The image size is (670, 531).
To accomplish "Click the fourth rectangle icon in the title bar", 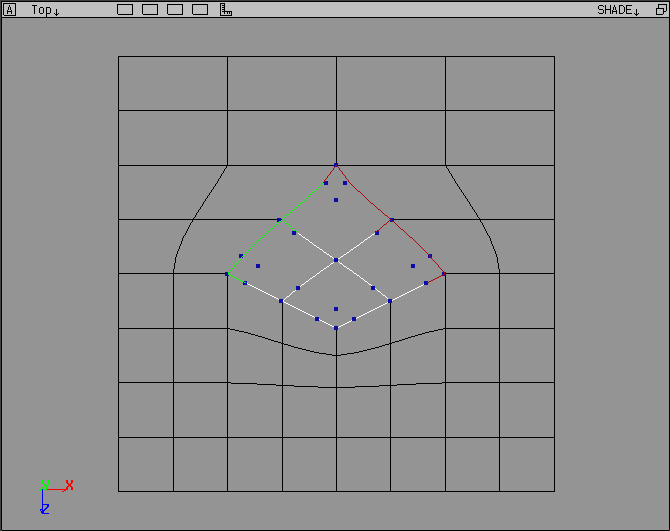I will [x=200, y=10].
